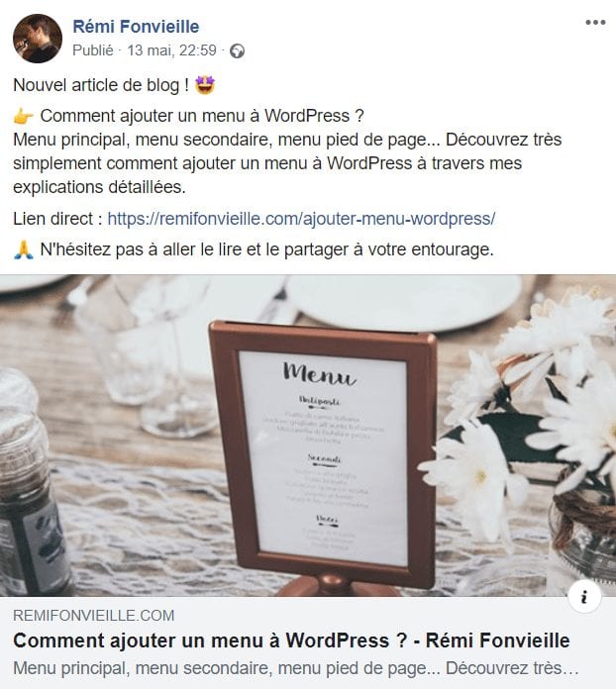Click the REMIFONVIEILLE.COM domain label
Viewport: 616px width, 689px height.
(94, 615)
